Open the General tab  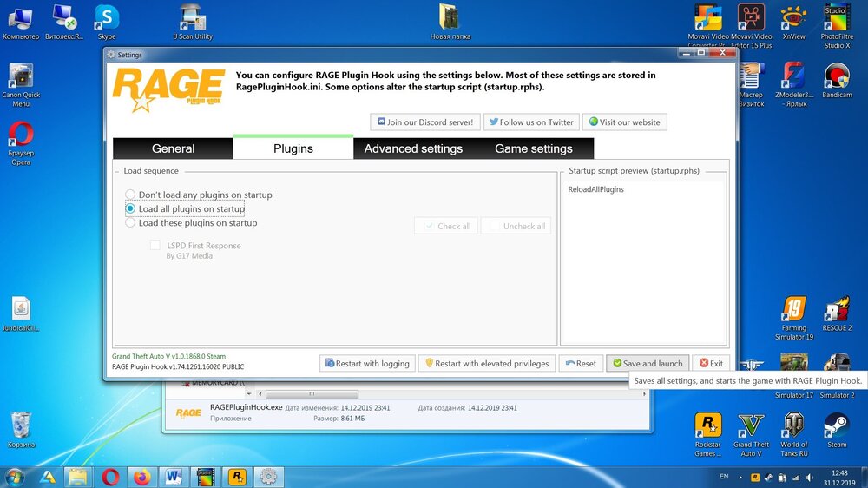click(173, 148)
